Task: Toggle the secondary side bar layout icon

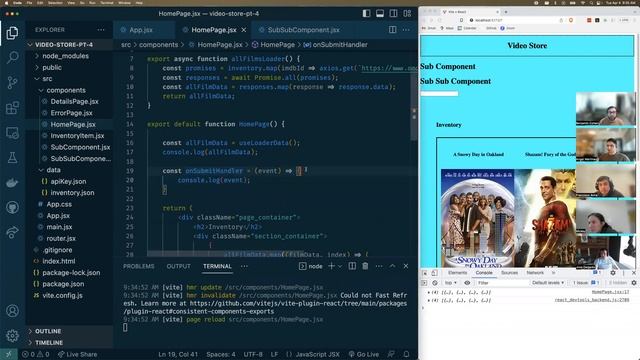Action: coord(393,13)
